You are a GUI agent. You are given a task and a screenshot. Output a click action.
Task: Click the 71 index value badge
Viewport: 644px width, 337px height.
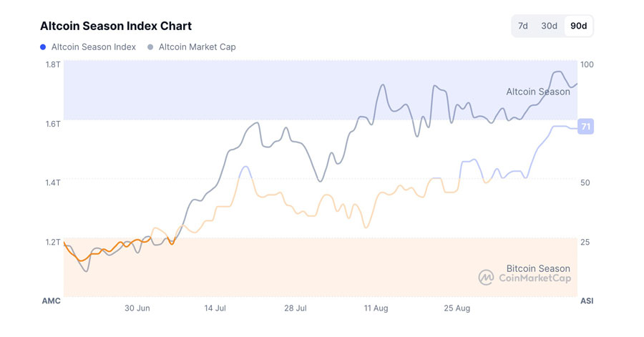click(586, 127)
